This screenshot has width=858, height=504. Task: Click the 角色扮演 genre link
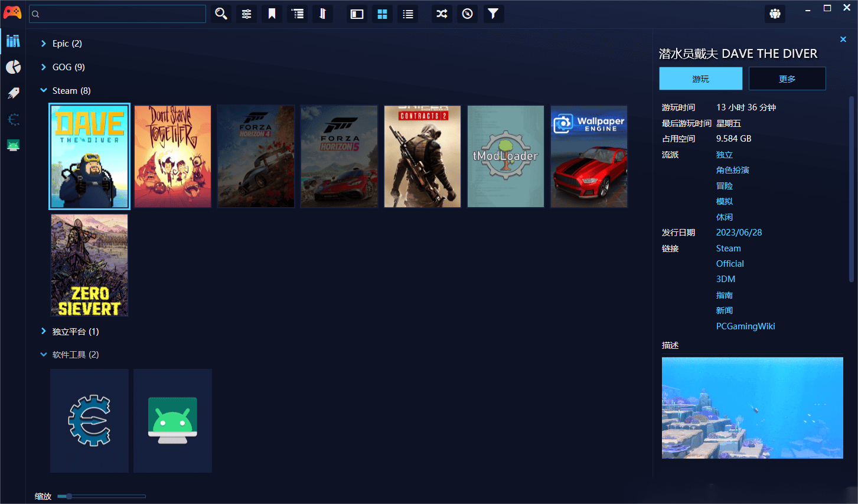point(733,170)
